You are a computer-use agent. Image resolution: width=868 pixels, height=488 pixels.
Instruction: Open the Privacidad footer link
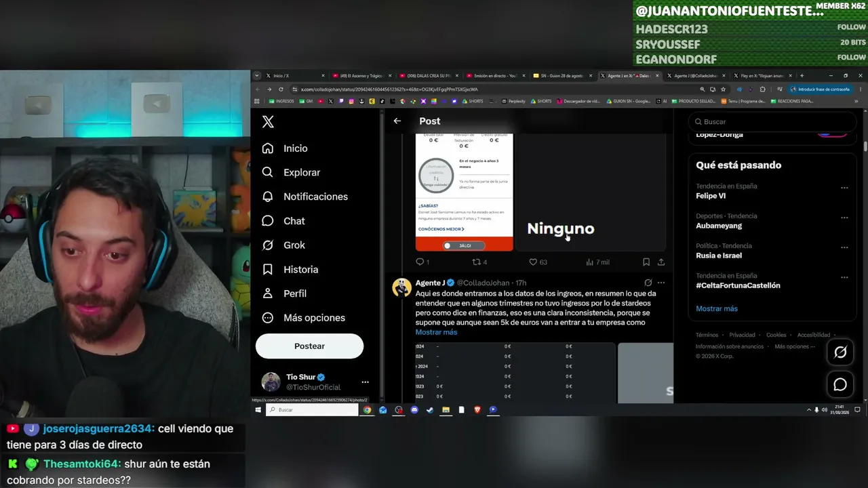[x=742, y=335]
